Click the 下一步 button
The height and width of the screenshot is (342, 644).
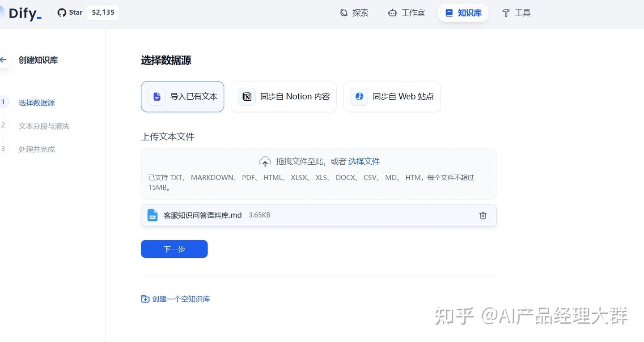(174, 249)
